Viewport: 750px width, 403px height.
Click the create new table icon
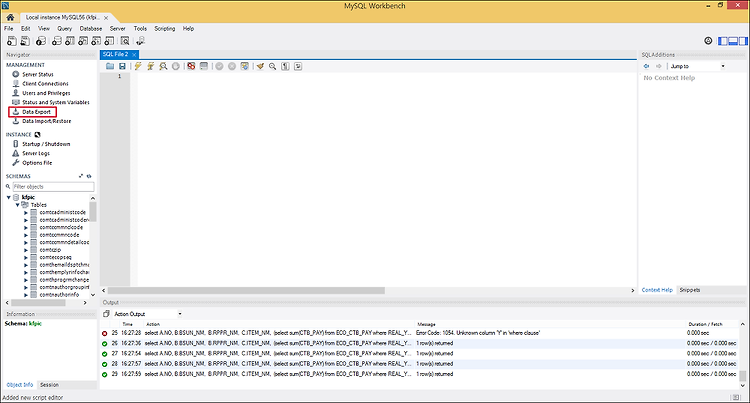[x=70, y=41]
